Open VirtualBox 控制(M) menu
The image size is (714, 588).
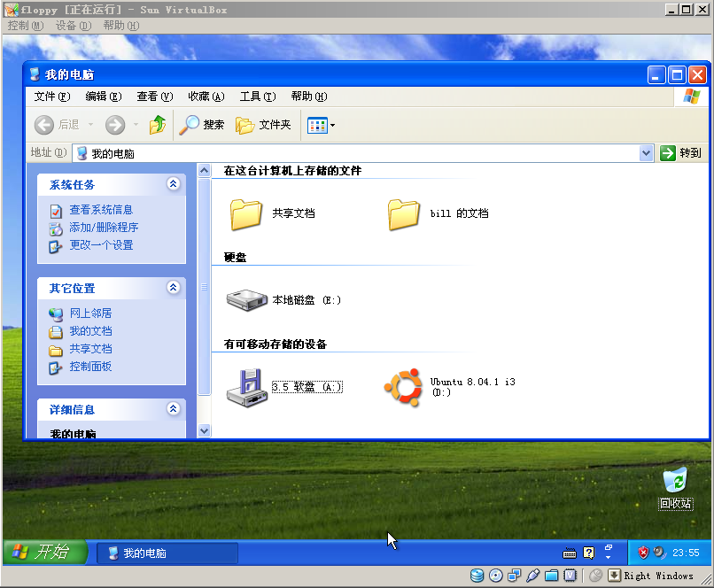(x=26, y=26)
